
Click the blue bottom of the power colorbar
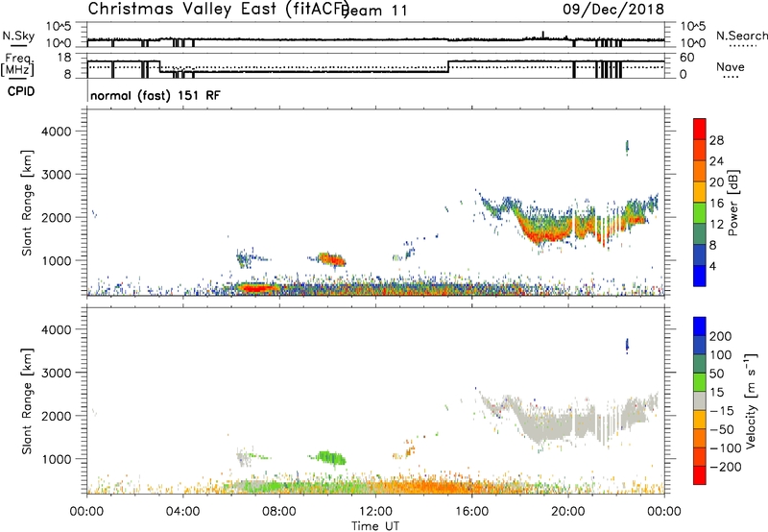pyautogui.click(x=700, y=276)
